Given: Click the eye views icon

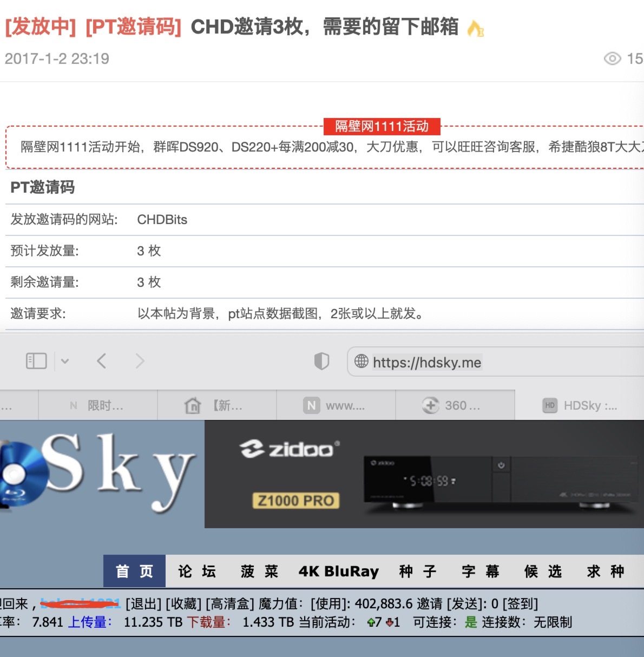Looking at the screenshot, I should click(613, 58).
